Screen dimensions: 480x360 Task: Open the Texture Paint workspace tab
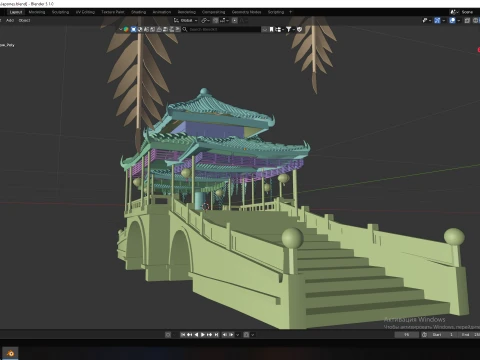(x=113, y=12)
